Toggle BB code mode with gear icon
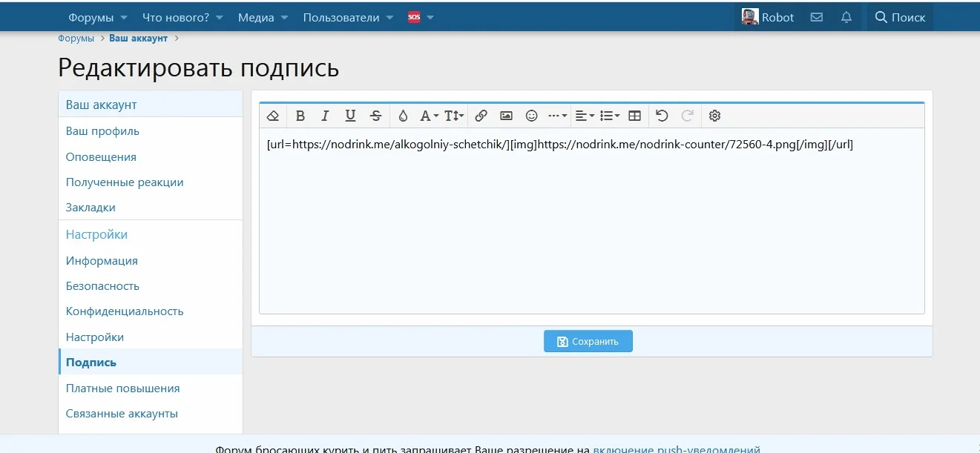 tap(714, 116)
